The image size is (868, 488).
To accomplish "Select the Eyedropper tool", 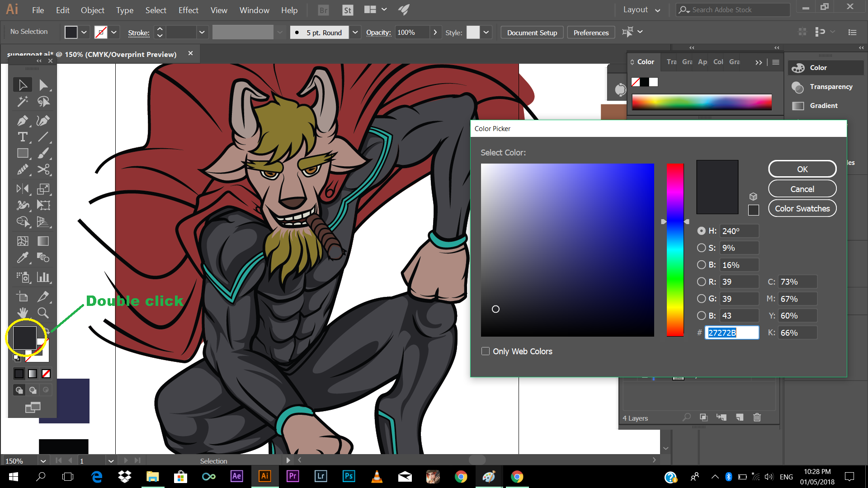I will tap(22, 258).
